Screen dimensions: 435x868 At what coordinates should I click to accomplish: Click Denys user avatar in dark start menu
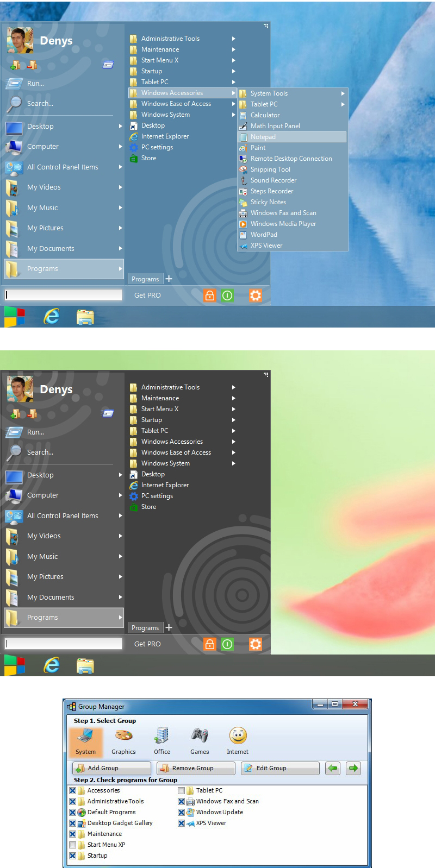tap(20, 389)
